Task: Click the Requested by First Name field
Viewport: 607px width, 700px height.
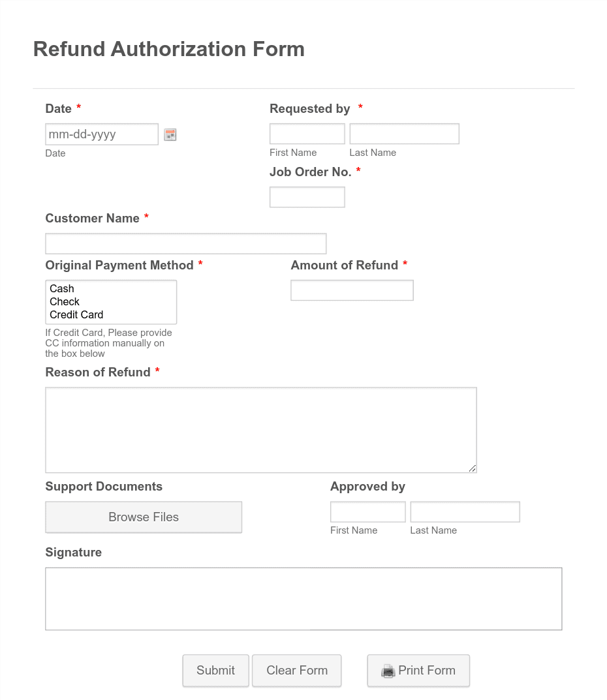Action: pyautogui.click(x=307, y=133)
